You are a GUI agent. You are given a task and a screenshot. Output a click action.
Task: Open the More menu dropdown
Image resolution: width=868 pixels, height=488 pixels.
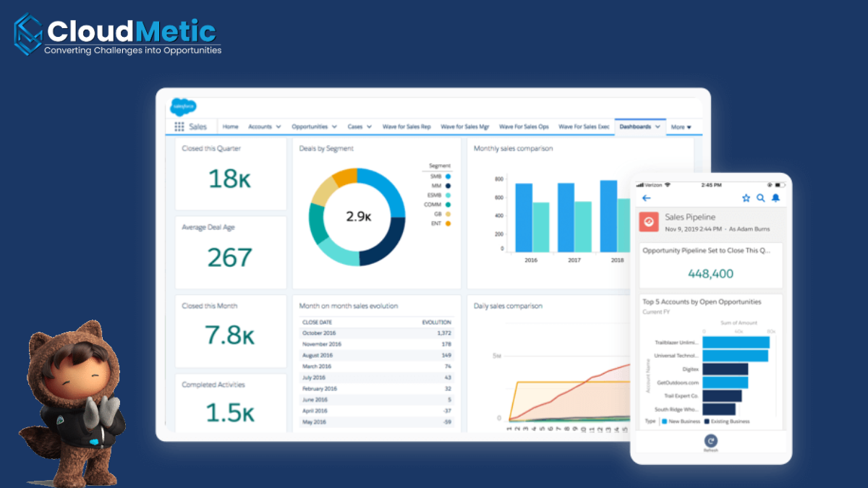click(x=681, y=127)
